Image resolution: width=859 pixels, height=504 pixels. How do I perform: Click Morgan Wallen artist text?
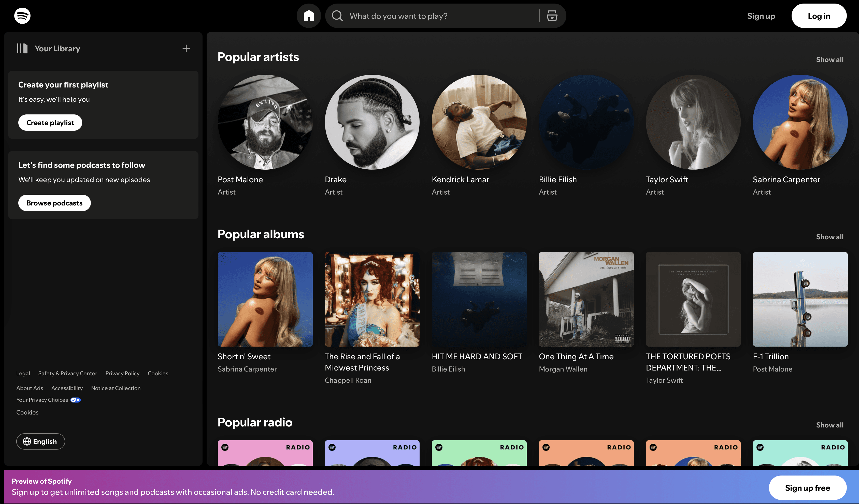(x=563, y=369)
